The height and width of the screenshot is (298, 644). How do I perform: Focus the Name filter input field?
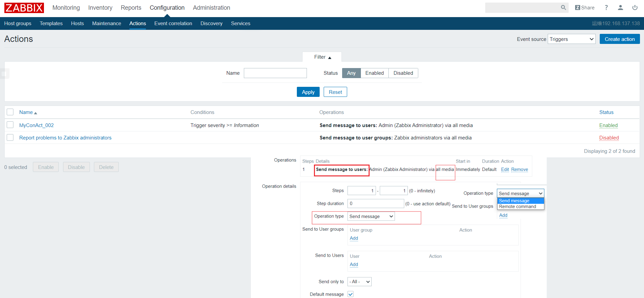point(275,73)
